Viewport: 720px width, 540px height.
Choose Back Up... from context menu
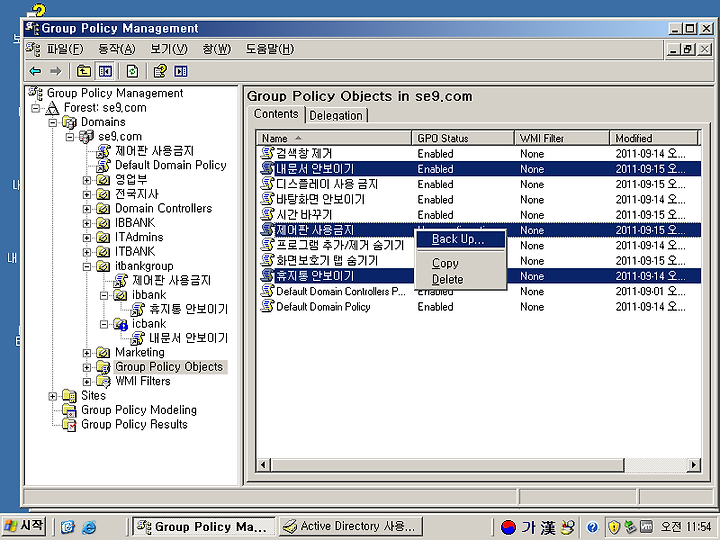[460, 239]
